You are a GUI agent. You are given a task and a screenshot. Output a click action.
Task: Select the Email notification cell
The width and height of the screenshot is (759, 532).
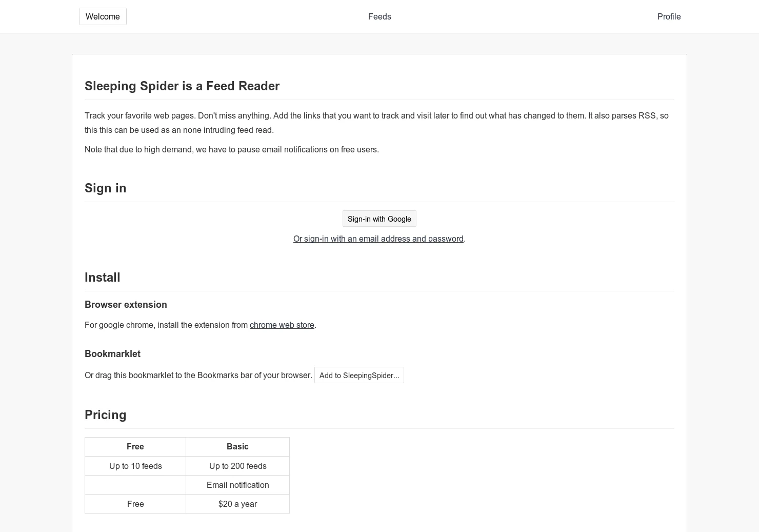[x=237, y=485]
